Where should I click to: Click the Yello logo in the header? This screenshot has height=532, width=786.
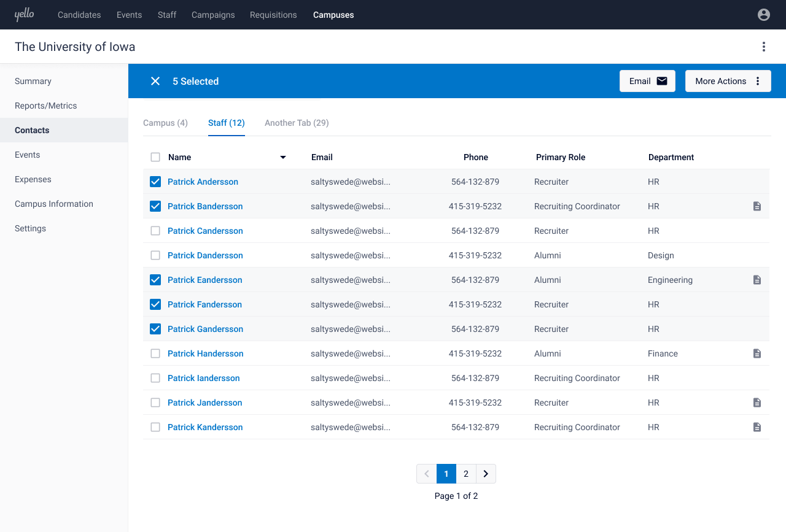tap(24, 15)
